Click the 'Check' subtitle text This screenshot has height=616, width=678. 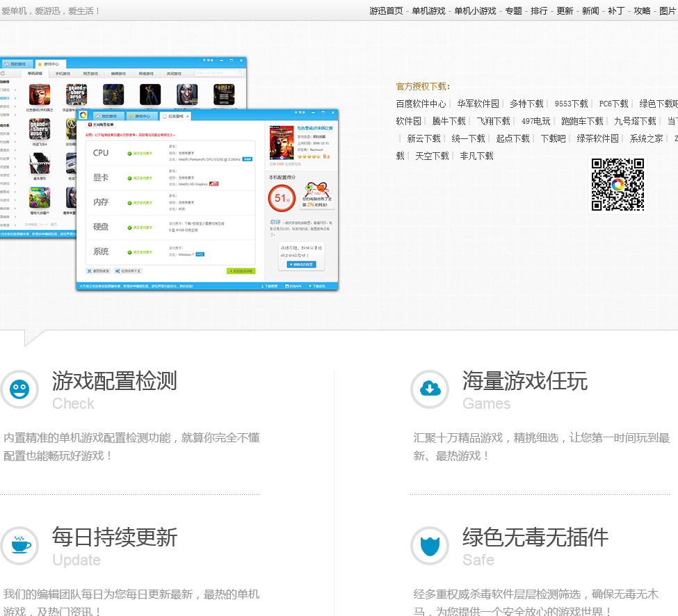tap(73, 403)
